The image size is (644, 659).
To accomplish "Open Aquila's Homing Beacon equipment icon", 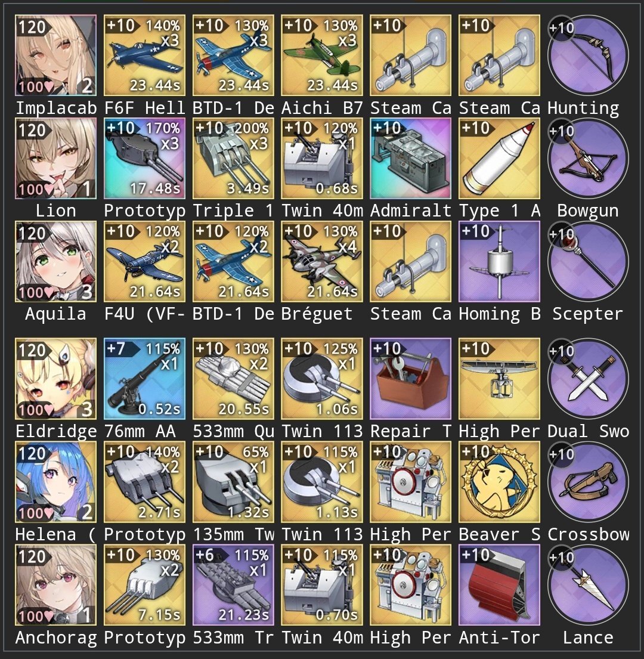I will [x=499, y=261].
